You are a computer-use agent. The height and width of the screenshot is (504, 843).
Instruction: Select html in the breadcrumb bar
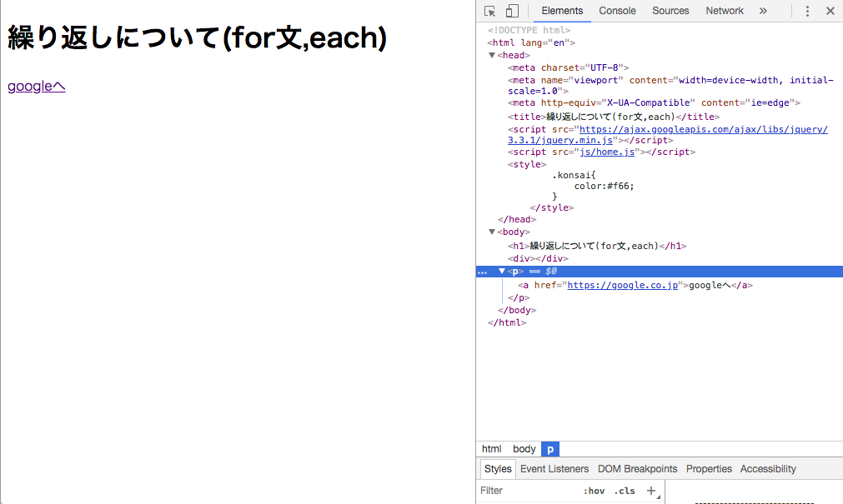coord(491,449)
